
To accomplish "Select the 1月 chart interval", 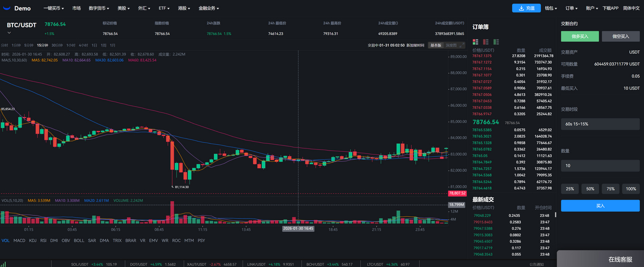I will click(113, 45).
